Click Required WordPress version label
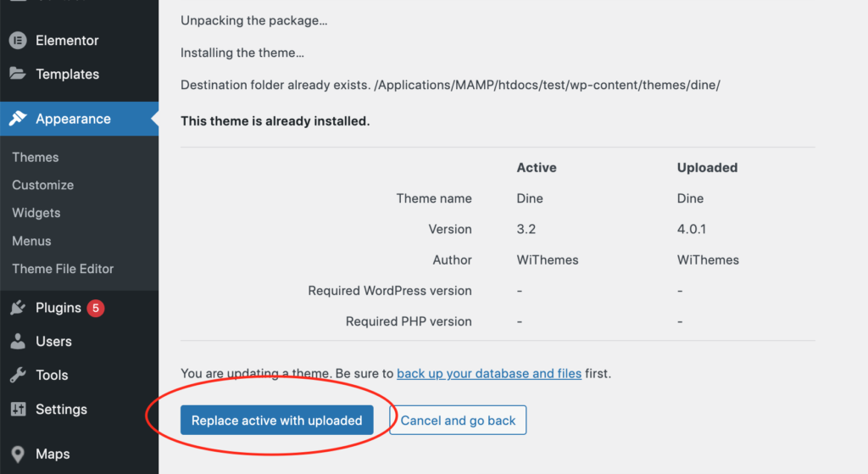 pos(390,291)
